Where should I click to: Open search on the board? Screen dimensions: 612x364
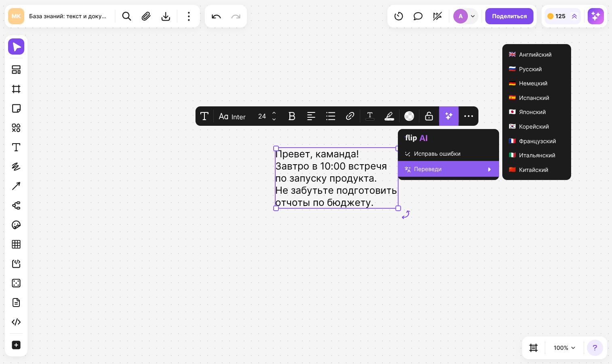(127, 16)
